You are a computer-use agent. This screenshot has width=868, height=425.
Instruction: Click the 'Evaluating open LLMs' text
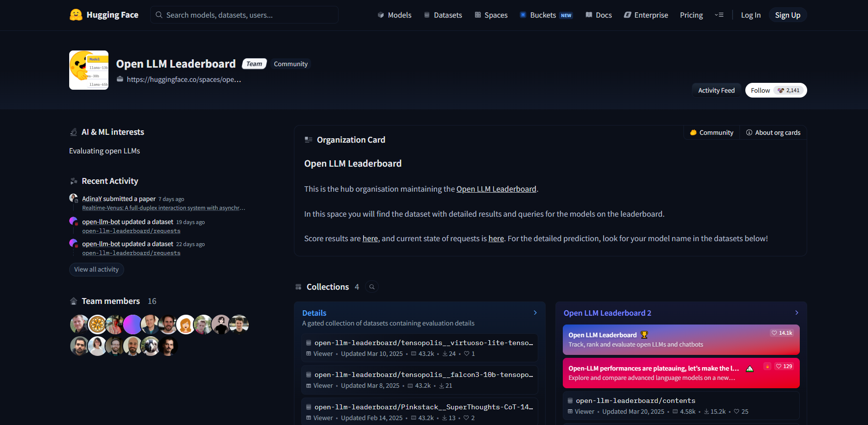pos(105,151)
